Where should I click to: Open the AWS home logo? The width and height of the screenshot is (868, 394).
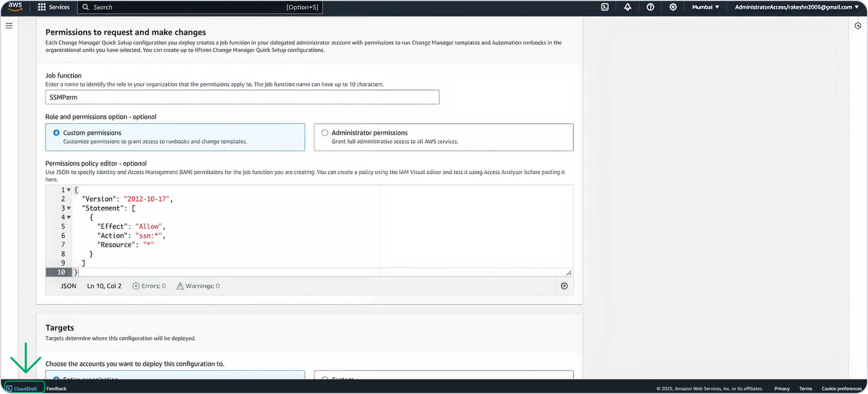click(15, 7)
